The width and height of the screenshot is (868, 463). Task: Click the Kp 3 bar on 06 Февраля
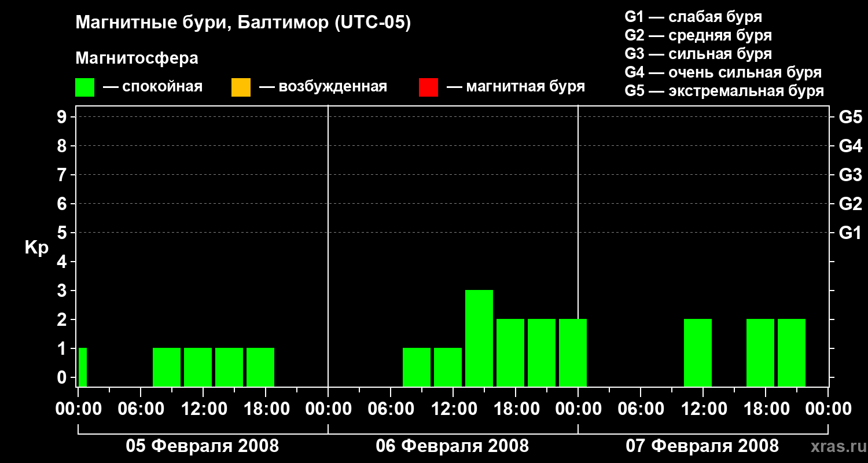tap(479, 338)
